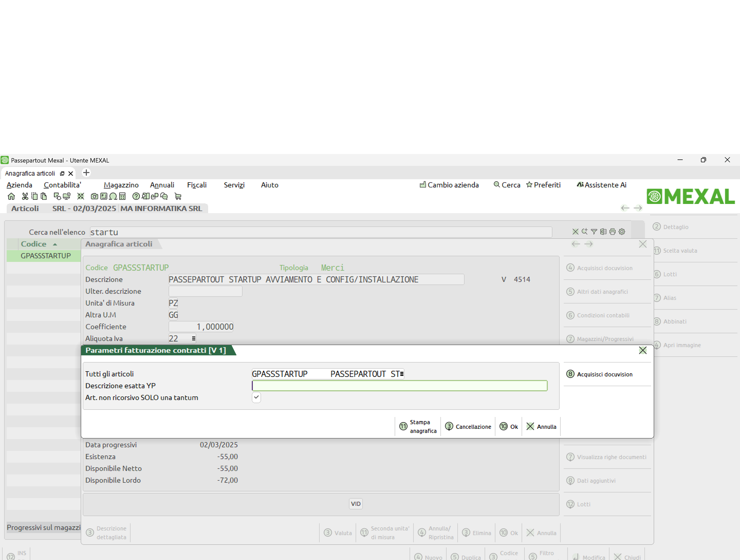Click the filter funnel icon in list toolbar
Viewport: 740px width, 560px height.
coord(594,231)
